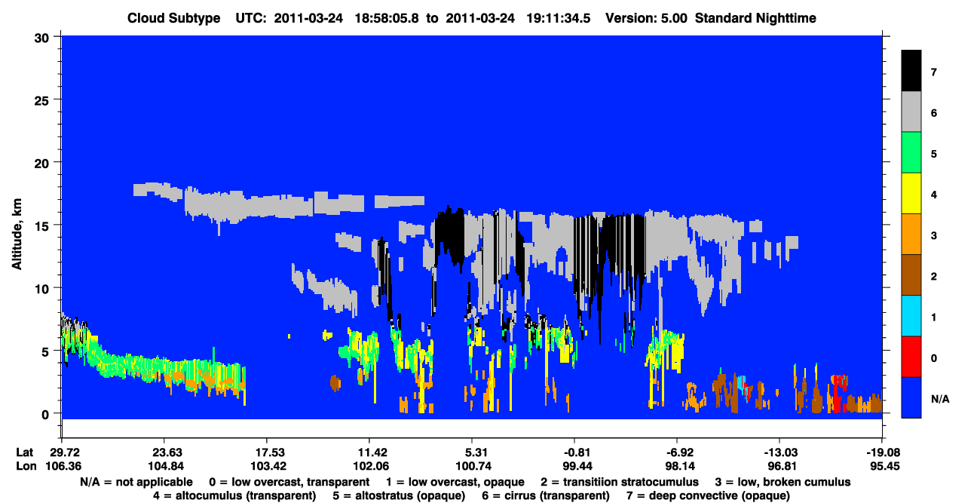Viewport: 980px width, 503px height.
Task: Click legend text '0 = low overcast, transparent'
Action: pyautogui.click(x=289, y=482)
